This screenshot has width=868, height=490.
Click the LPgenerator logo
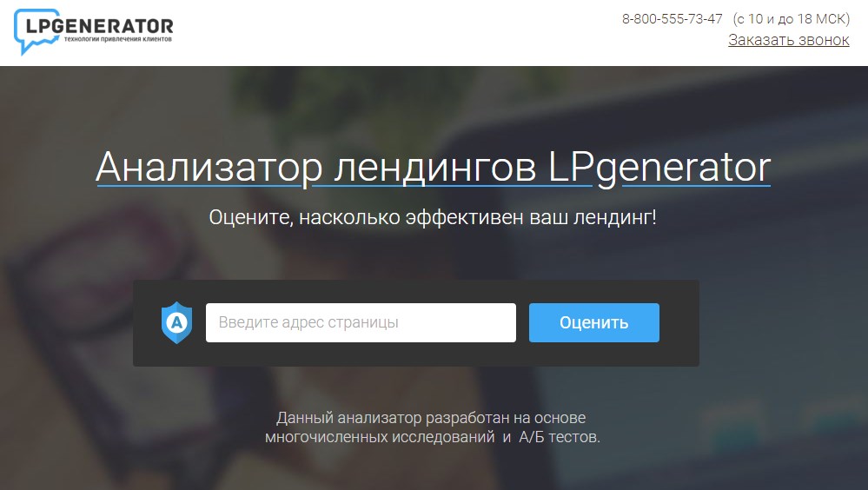click(x=94, y=31)
